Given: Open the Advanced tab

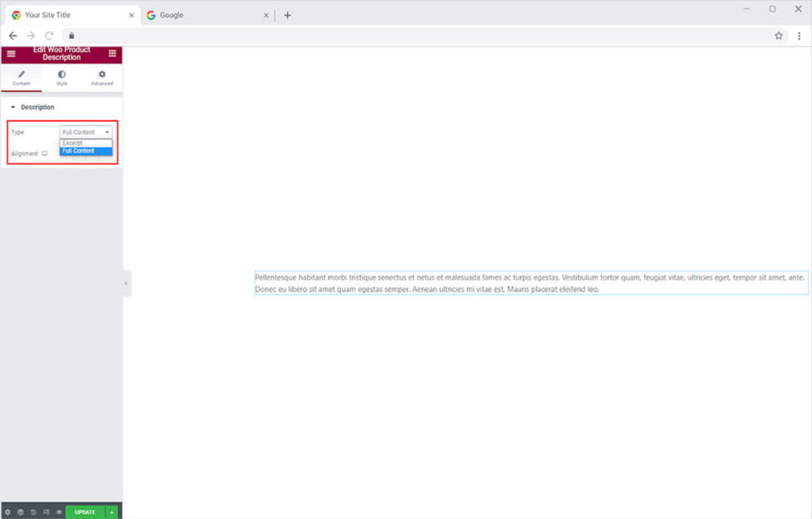Looking at the screenshot, I should (x=101, y=78).
